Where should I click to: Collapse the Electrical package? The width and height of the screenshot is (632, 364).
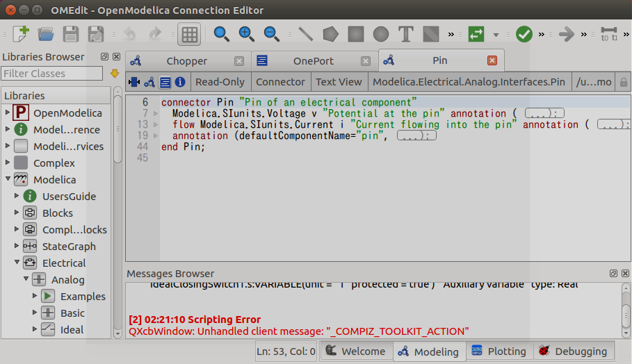(17, 262)
